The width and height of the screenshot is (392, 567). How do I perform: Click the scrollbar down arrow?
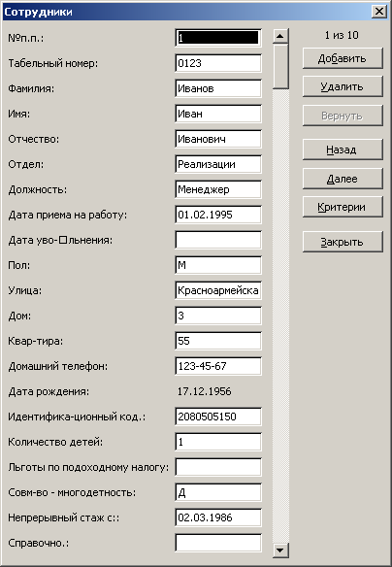280,550
